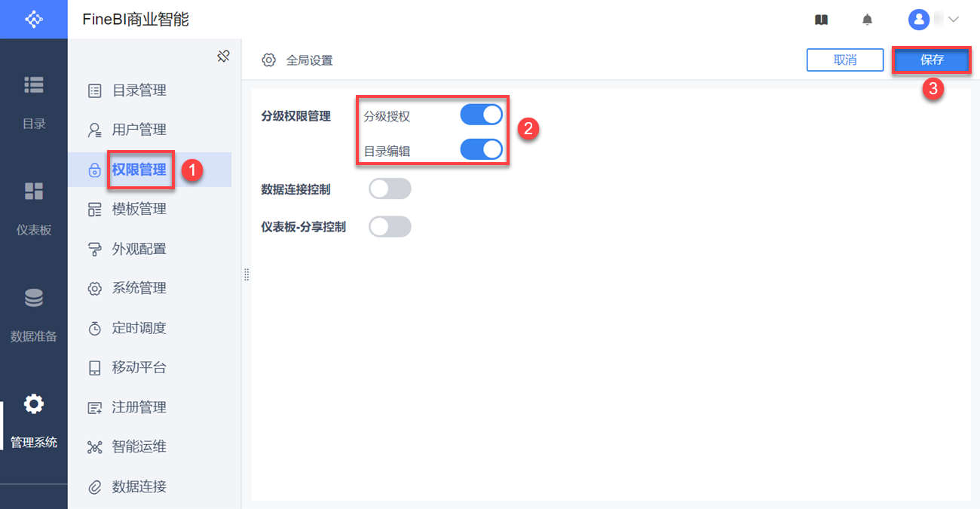The width and height of the screenshot is (980, 509).
Task: Open 定时调度 menu item
Action: pos(139,328)
